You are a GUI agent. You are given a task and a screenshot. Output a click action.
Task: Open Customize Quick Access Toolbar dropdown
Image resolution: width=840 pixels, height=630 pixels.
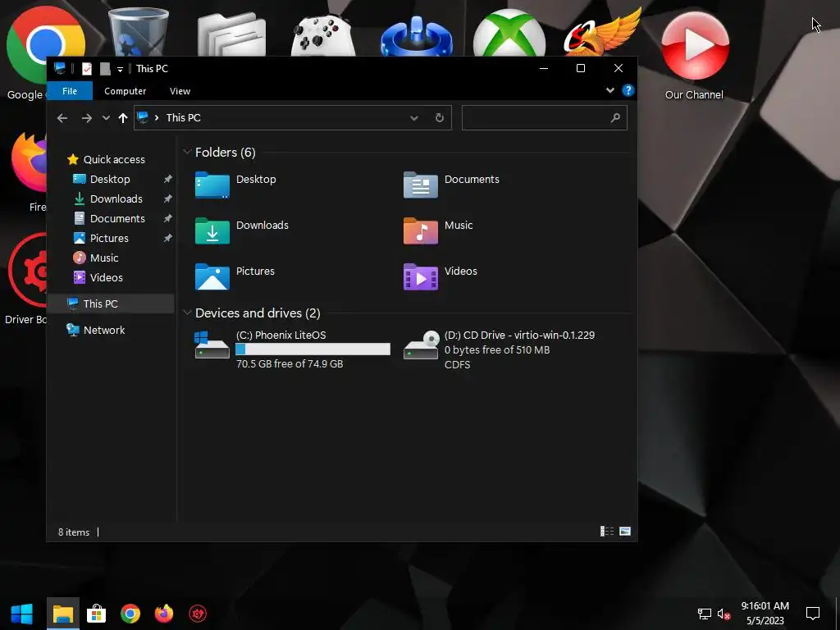[120, 69]
